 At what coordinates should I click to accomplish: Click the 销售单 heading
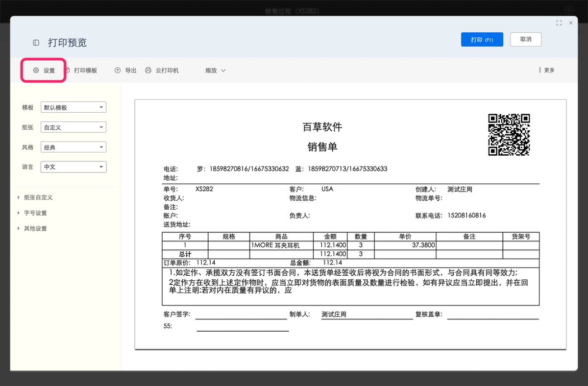pos(322,147)
